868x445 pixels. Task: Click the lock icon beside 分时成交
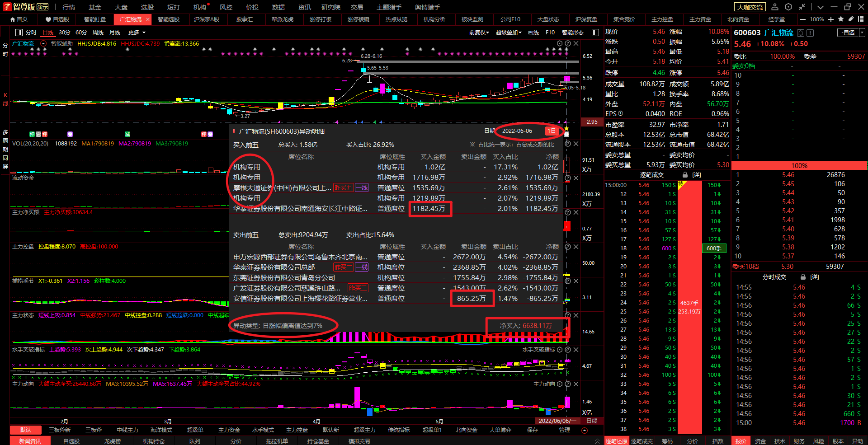[803, 277]
